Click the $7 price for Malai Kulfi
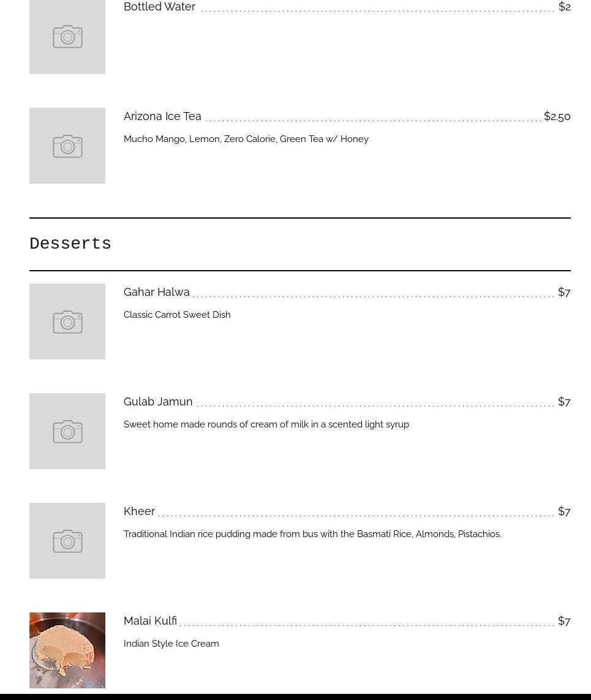This screenshot has height=700, width=591. (x=564, y=621)
